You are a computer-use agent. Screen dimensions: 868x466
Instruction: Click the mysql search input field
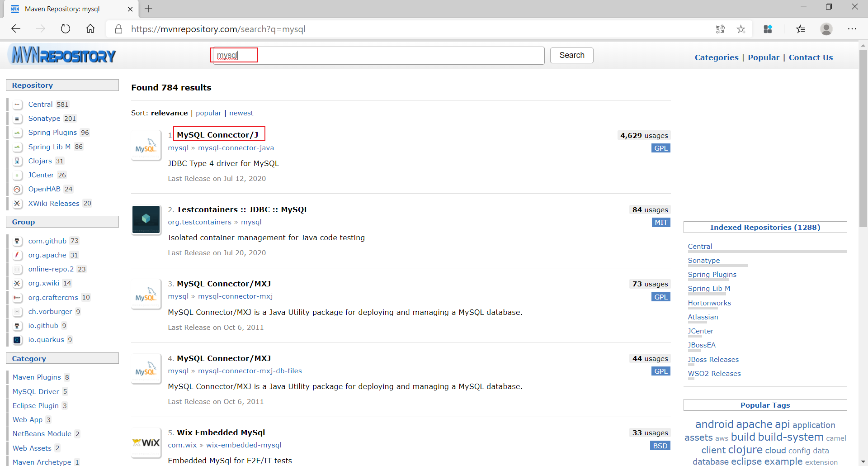point(378,55)
